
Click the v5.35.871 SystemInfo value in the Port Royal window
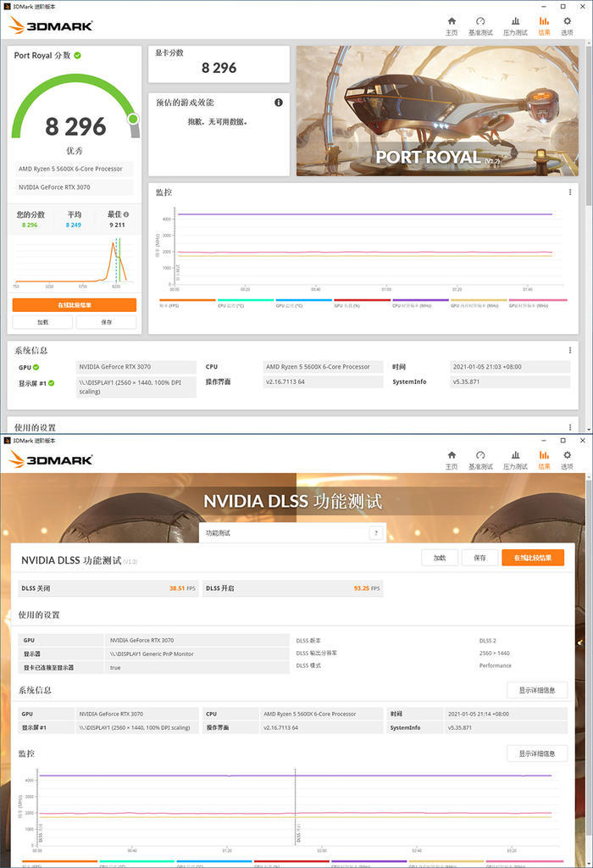coord(509,381)
